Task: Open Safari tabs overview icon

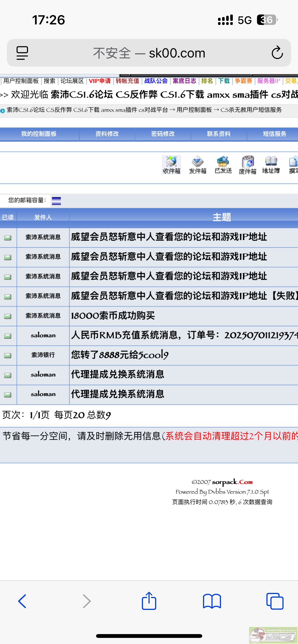Action: click(x=275, y=601)
